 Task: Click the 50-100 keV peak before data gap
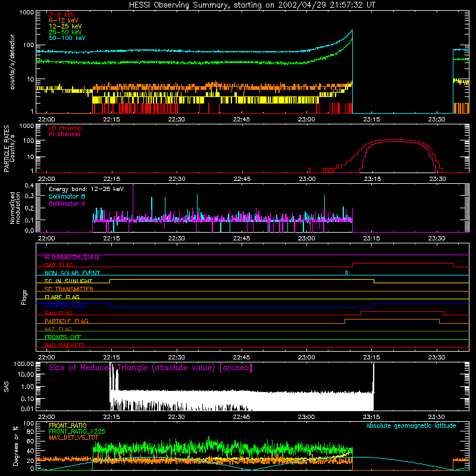tap(352, 30)
